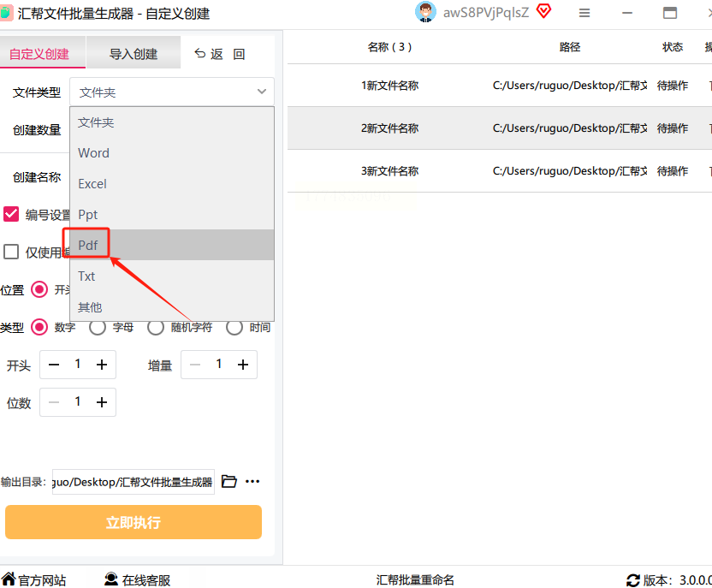Select the 随机字符 type radio button

(155, 327)
